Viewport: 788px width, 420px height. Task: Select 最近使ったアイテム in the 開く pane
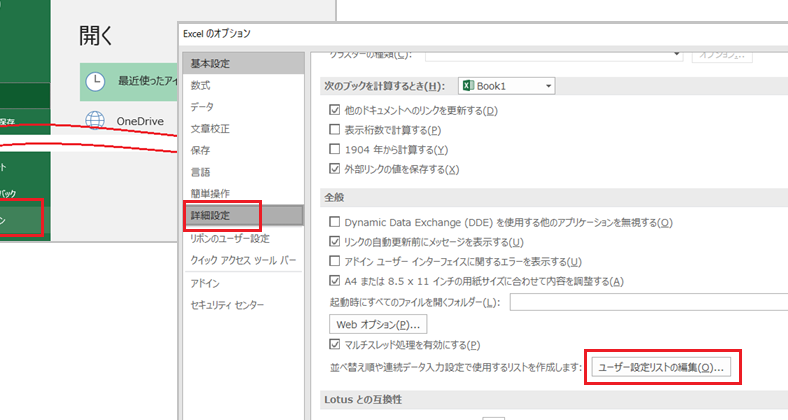(129, 81)
